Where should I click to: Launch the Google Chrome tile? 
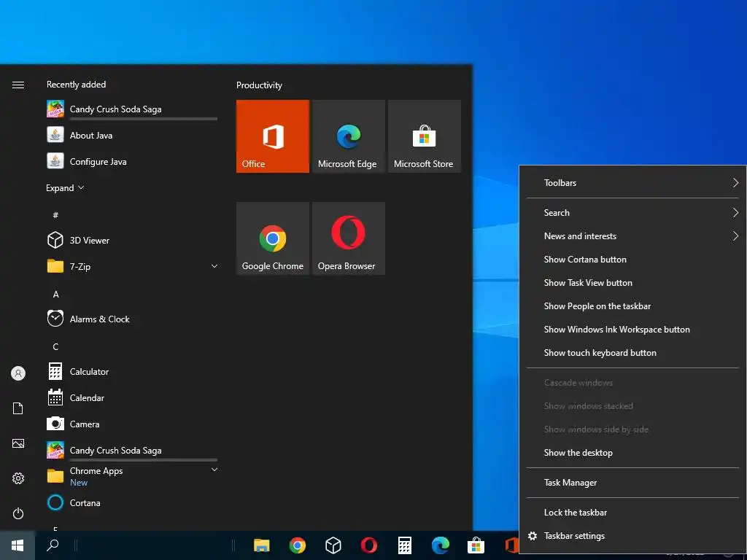coord(273,238)
